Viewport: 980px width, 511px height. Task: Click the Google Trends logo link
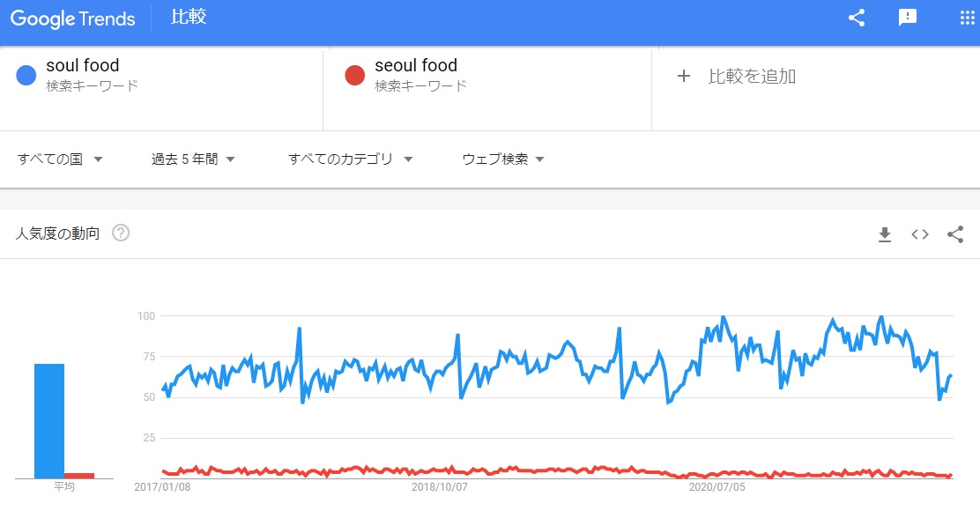(73, 19)
